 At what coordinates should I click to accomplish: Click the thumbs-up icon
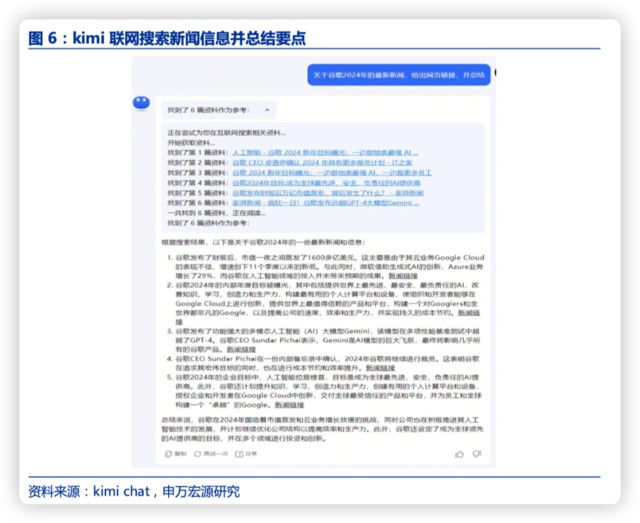pyautogui.click(x=459, y=454)
